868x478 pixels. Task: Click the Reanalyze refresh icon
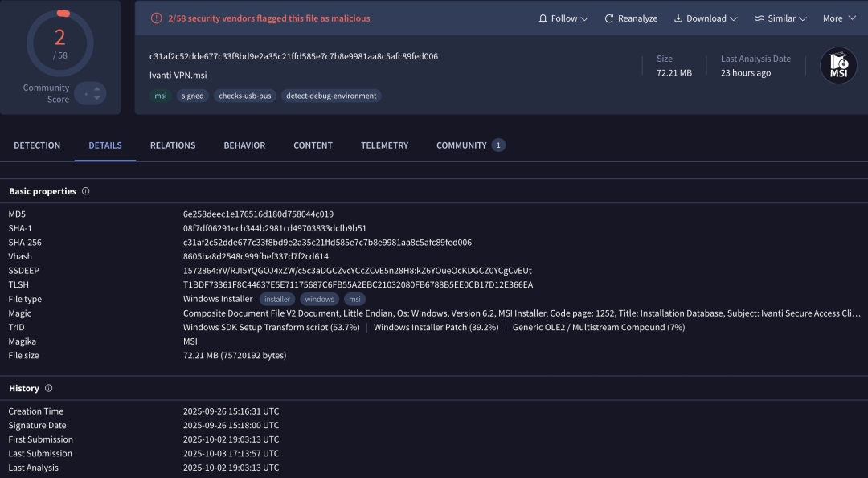(x=609, y=18)
